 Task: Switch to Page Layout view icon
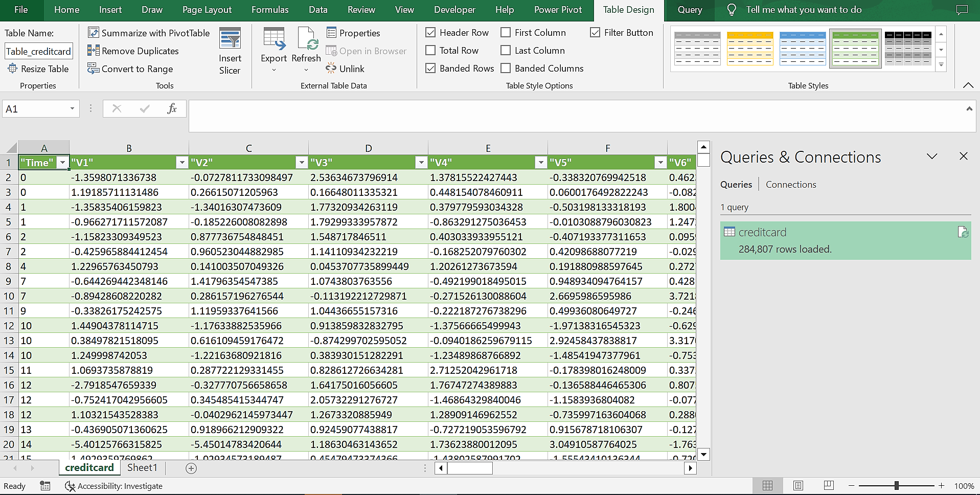click(798, 486)
